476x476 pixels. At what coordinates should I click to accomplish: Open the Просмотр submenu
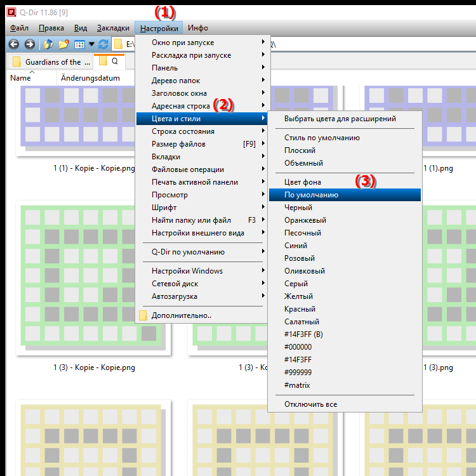202,195
